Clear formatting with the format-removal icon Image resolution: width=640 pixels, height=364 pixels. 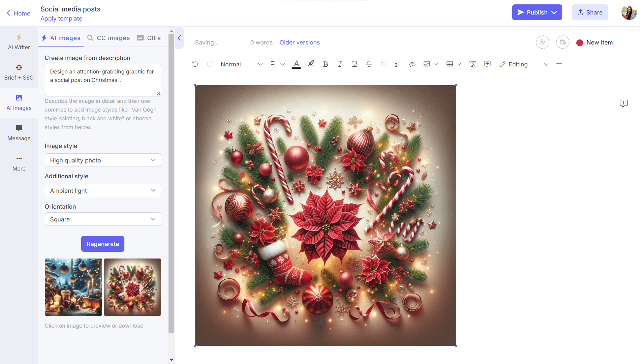click(x=473, y=64)
